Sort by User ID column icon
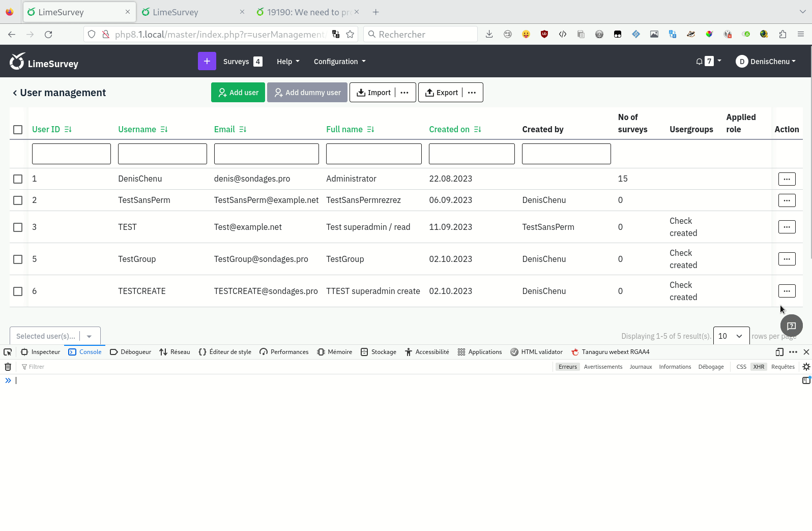This screenshot has height=531, width=812. [68, 130]
